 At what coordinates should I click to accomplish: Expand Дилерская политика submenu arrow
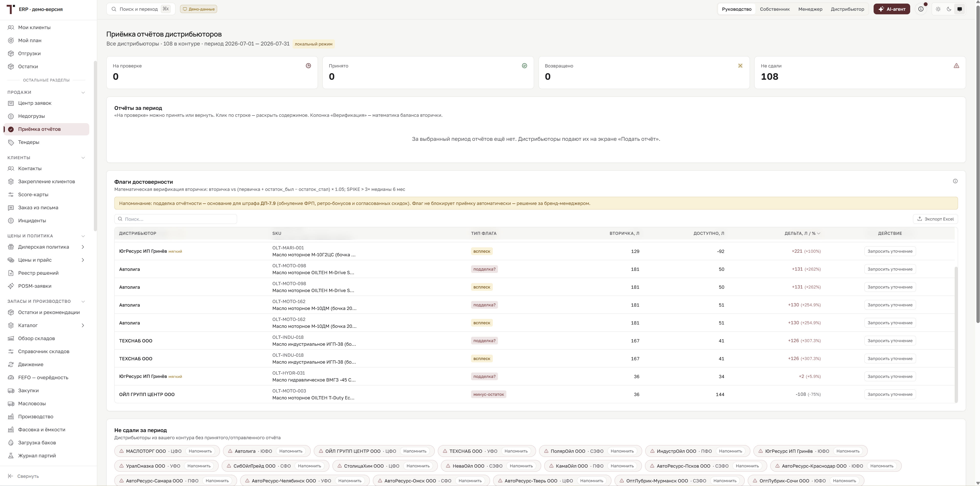(83, 247)
